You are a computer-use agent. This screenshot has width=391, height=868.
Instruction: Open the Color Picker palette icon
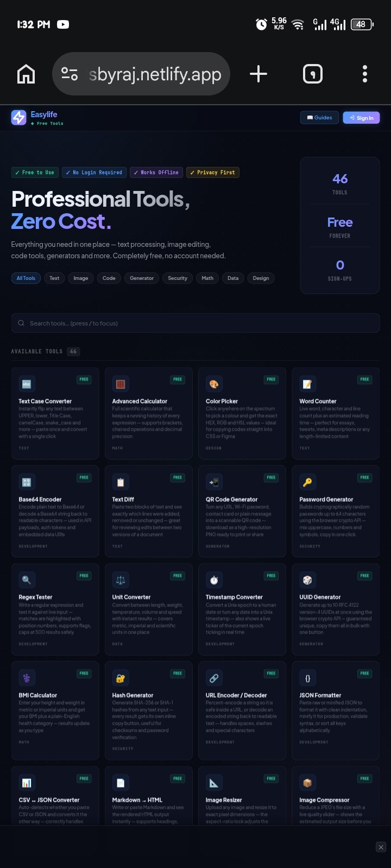point(214,384)
